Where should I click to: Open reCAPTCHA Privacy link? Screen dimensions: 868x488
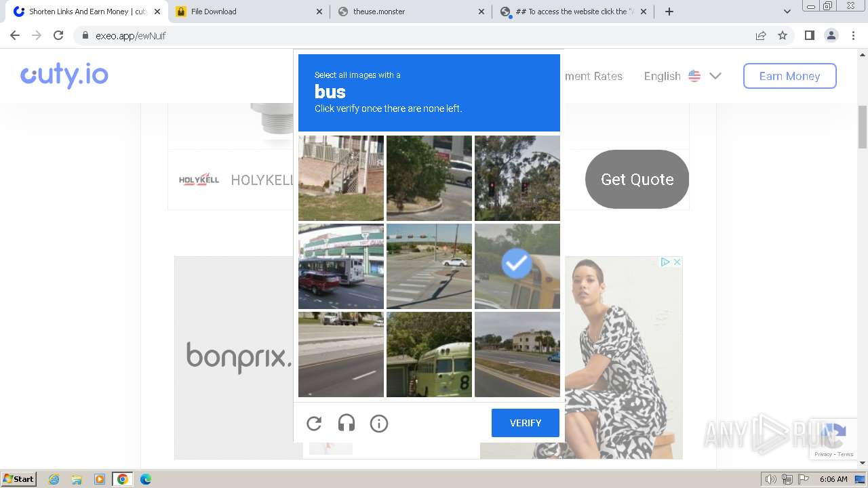click(823, 454)
